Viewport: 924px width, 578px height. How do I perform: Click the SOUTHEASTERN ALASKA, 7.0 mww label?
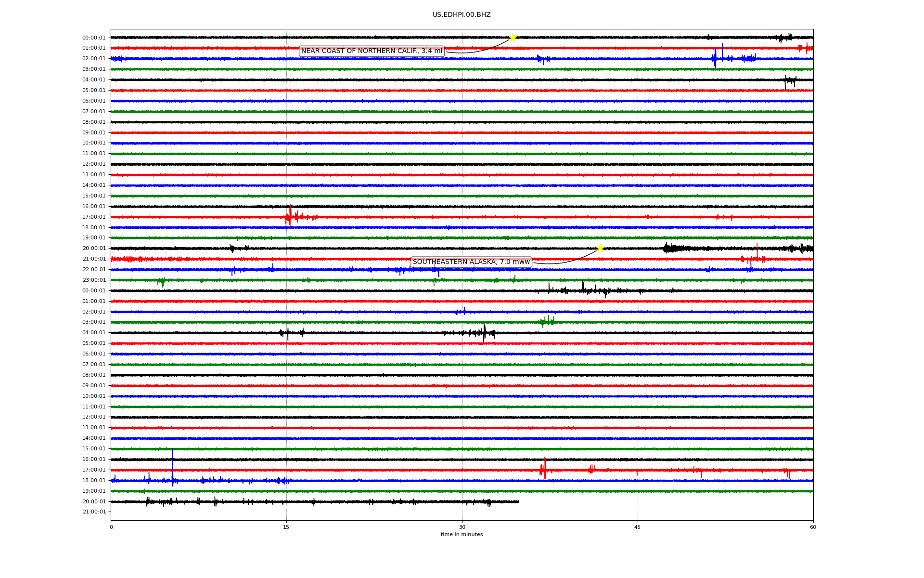tap(471, 262)
